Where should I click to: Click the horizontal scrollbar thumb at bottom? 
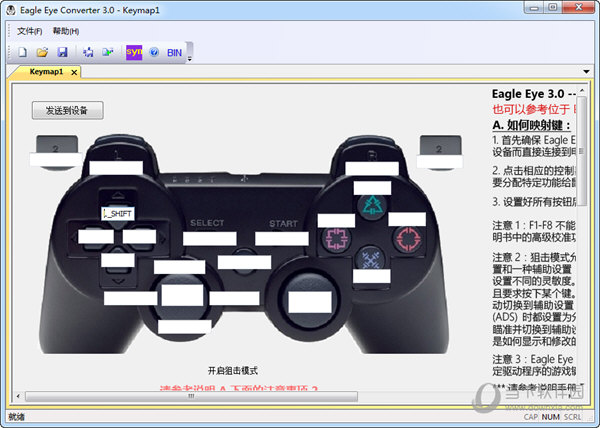tap(191, 396)
